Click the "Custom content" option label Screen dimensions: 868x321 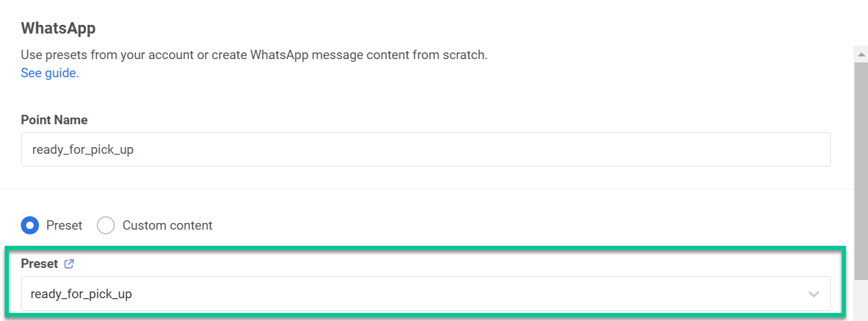[x=167, y=226]
